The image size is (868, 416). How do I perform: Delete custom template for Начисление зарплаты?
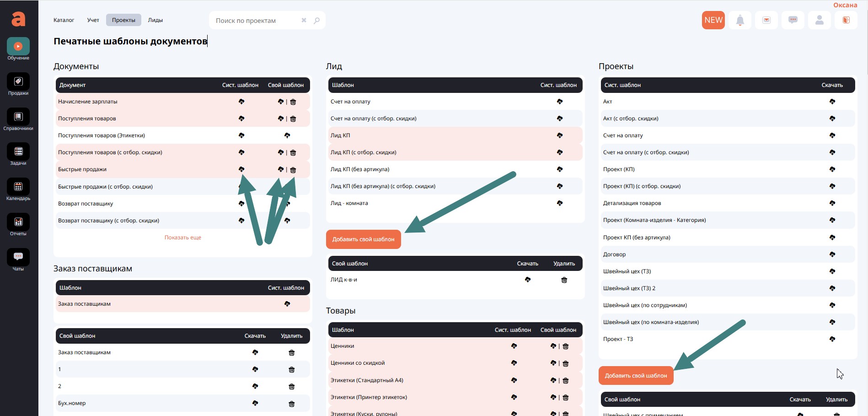pos(293,102)
